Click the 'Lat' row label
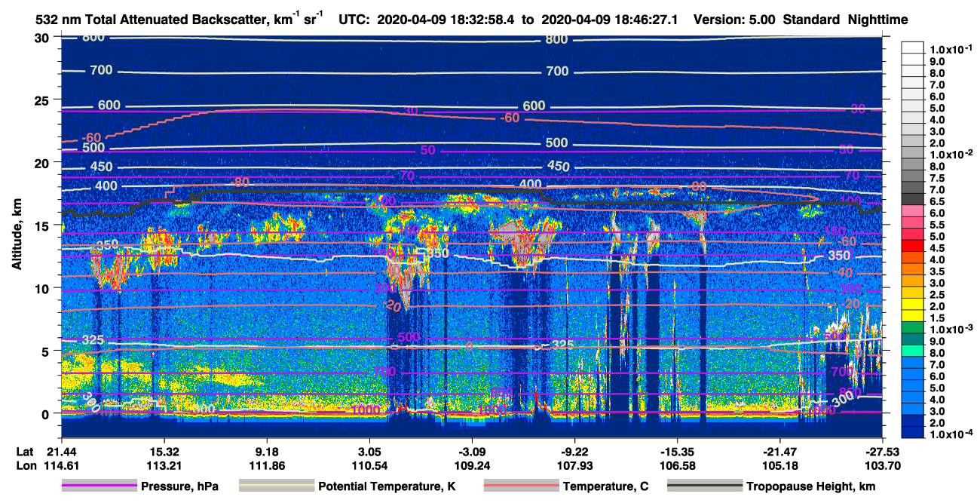The image size is (980, 503). [25, 451]
